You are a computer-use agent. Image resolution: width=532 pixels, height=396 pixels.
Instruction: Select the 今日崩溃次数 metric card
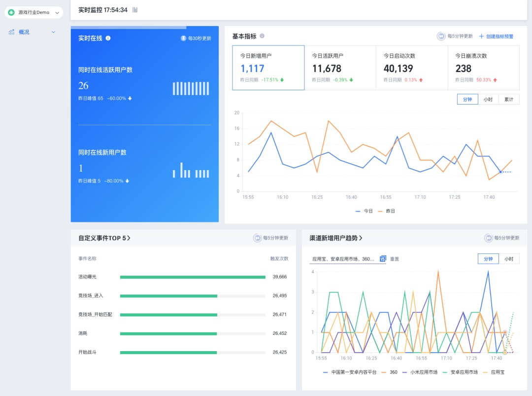484,68
